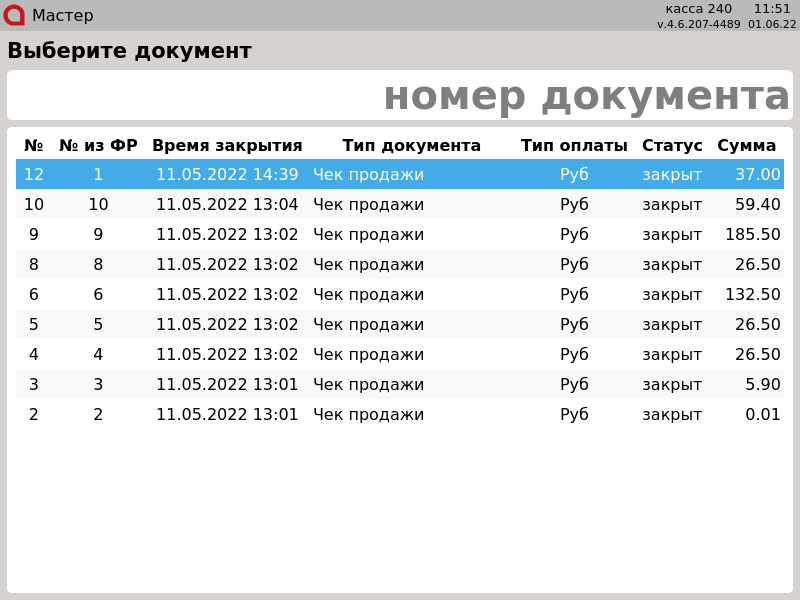
Task: Click the "Время закрытия" column header
Action: tap(227, 146)
